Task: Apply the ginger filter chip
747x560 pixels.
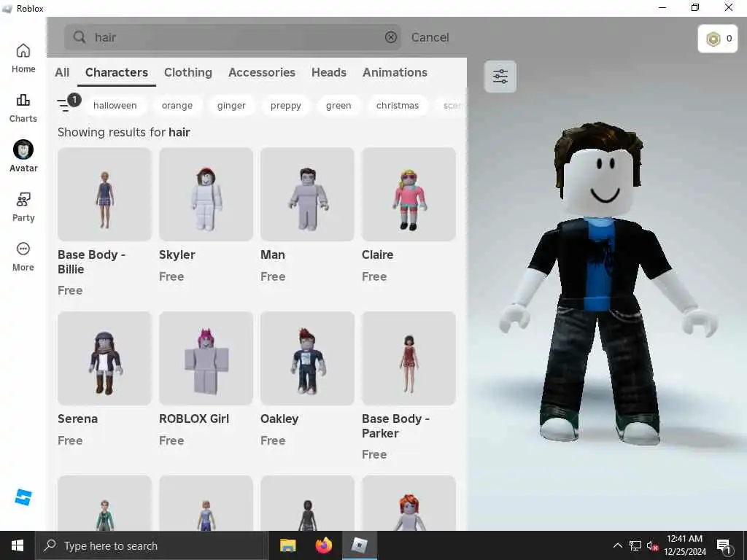Action: point(231,105)
